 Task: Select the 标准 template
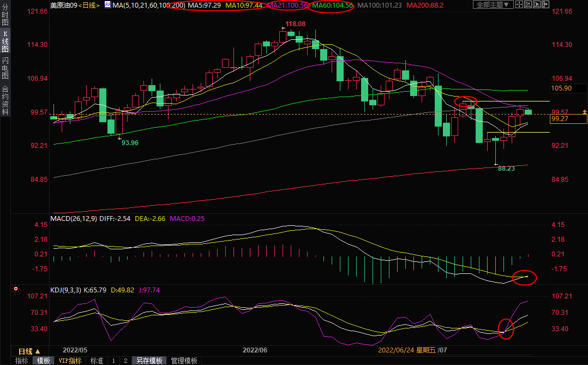pos(97,361)
